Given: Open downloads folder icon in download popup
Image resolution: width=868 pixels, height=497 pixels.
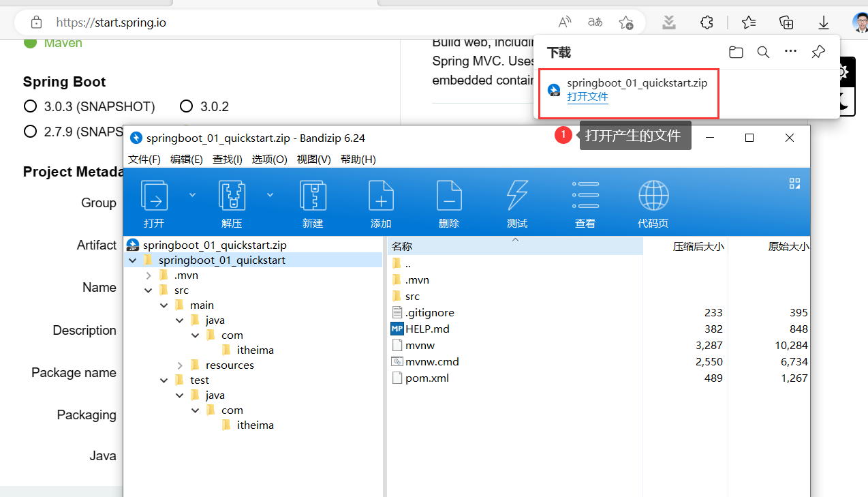Looking at the screenshot, I should 735,51.
